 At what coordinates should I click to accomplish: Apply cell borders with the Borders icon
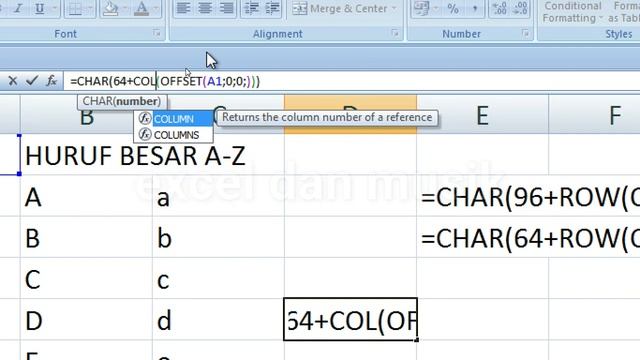click(x=75, y=8)
